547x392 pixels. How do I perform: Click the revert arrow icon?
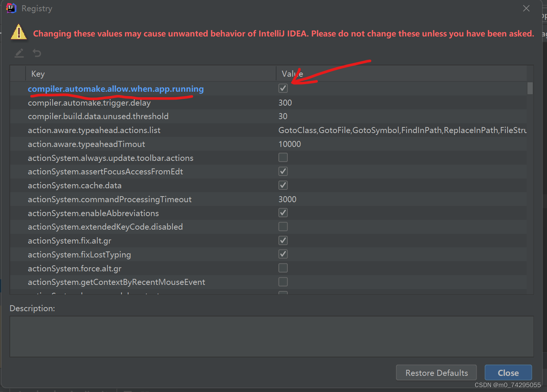[36, 53]
